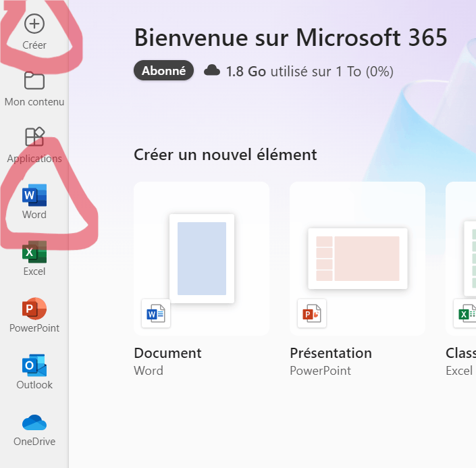This screenshot has width=476, height=468.
Task: Click the cloud storage icon
Action: click(212, 70)
